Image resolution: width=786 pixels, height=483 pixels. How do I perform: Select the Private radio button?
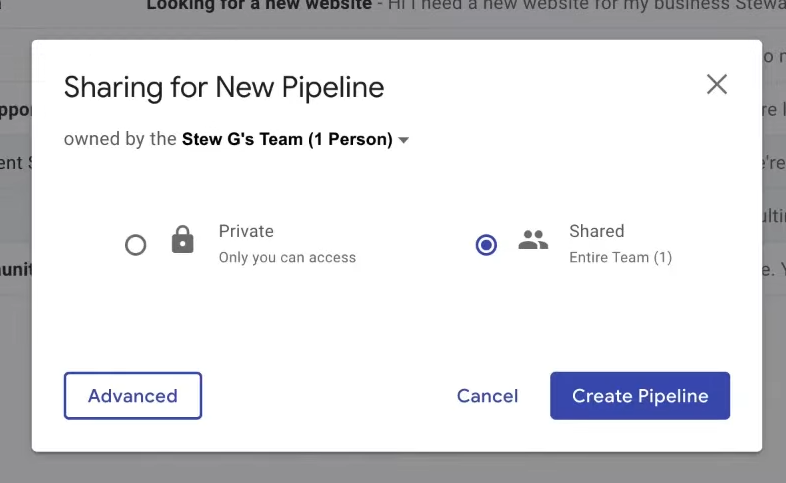[135, 245]
